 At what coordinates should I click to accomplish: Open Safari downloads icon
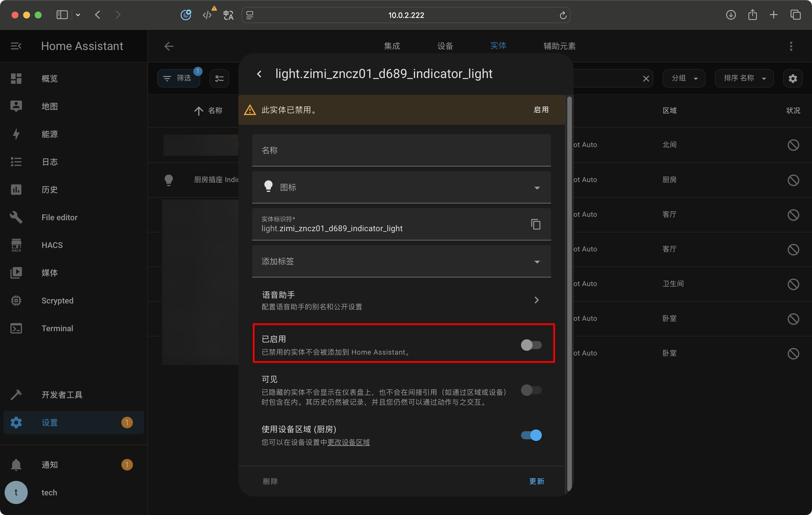731,15
